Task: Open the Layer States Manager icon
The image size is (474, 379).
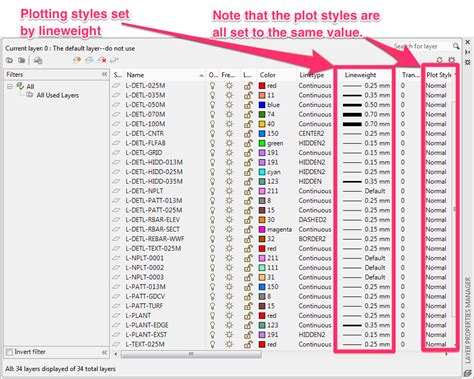Action: (x=38, y=60)
